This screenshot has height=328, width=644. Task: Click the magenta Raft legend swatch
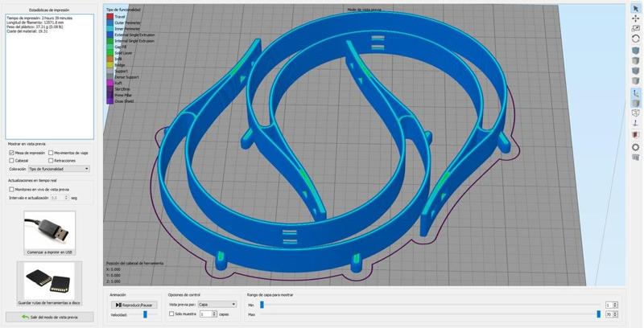tap(110, 83)
